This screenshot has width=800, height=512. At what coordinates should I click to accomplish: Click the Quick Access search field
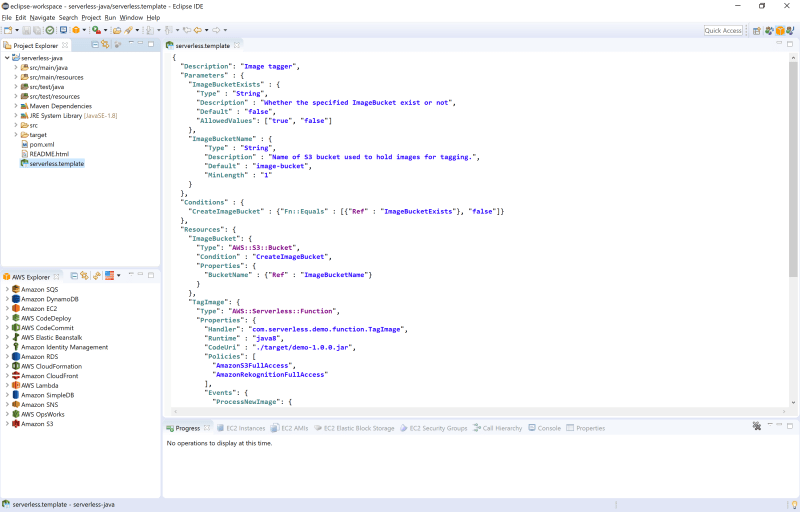723,31
